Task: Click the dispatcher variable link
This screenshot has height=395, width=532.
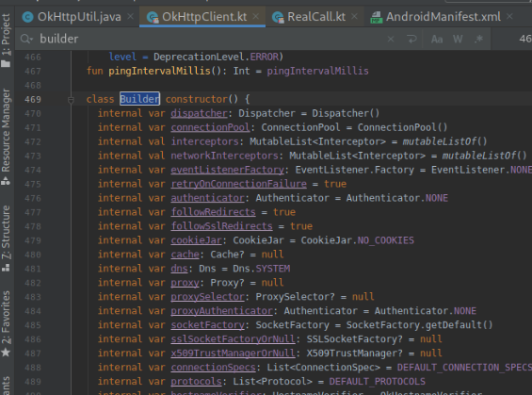Action: point(200,113)
